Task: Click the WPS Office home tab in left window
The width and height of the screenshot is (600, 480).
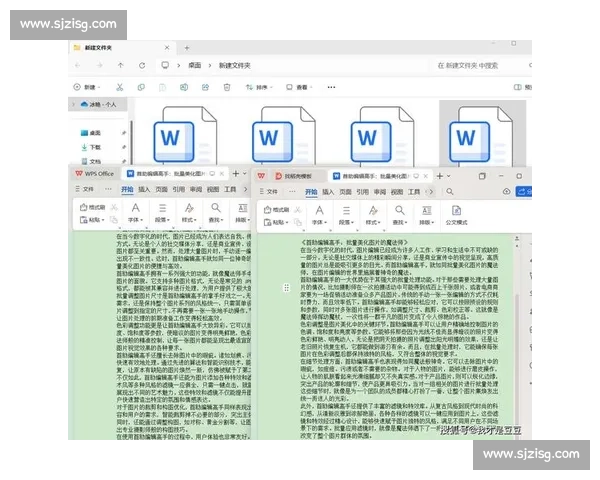Action: pyautogui.click(x=96, y=174)
